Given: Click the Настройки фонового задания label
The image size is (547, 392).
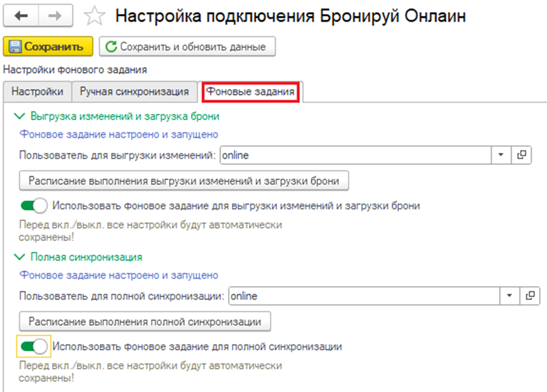Looking at the screenshot, I should pyautogui.click(x=75, y=69).
